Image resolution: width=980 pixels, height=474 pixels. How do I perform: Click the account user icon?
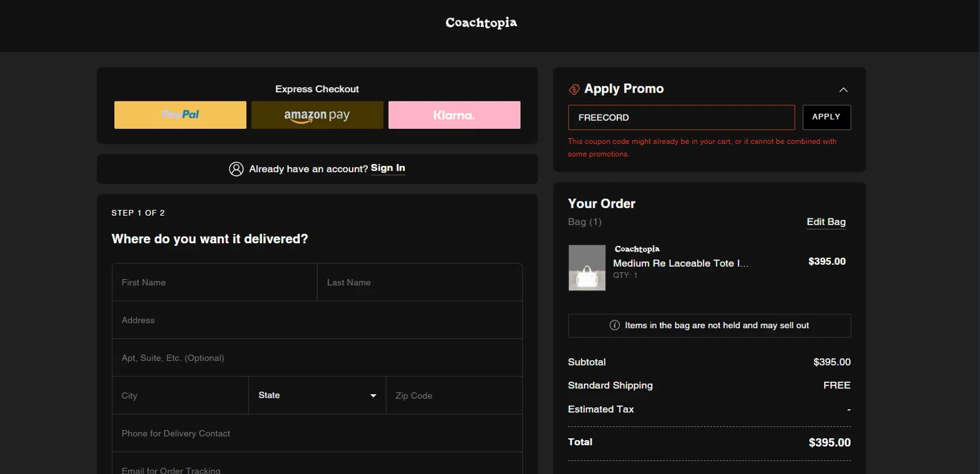pos(236,169)
